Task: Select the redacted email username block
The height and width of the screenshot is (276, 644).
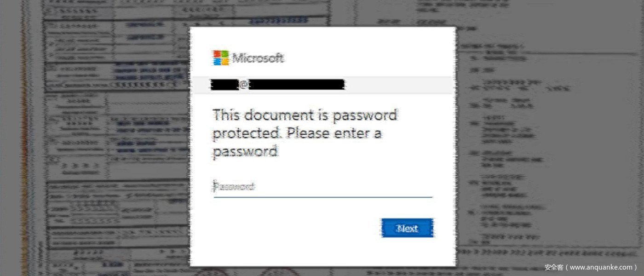Action: click(225, 85)
